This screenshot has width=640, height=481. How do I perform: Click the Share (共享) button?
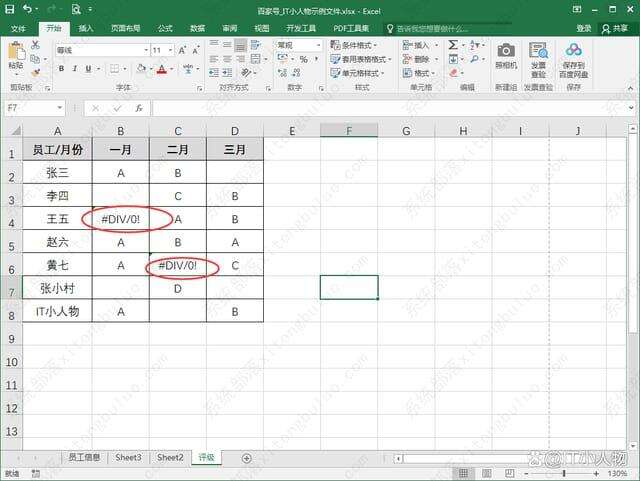pyautogui.click(x=615, y=28)
